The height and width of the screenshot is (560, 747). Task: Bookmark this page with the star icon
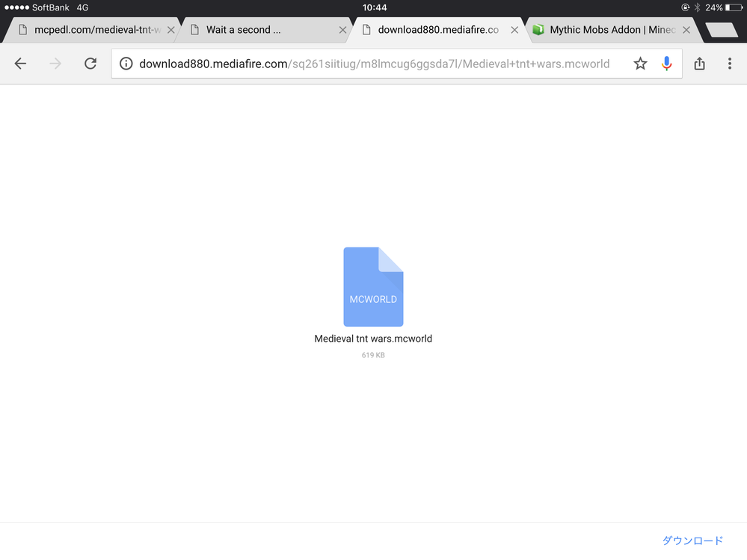tap(640, 64)
